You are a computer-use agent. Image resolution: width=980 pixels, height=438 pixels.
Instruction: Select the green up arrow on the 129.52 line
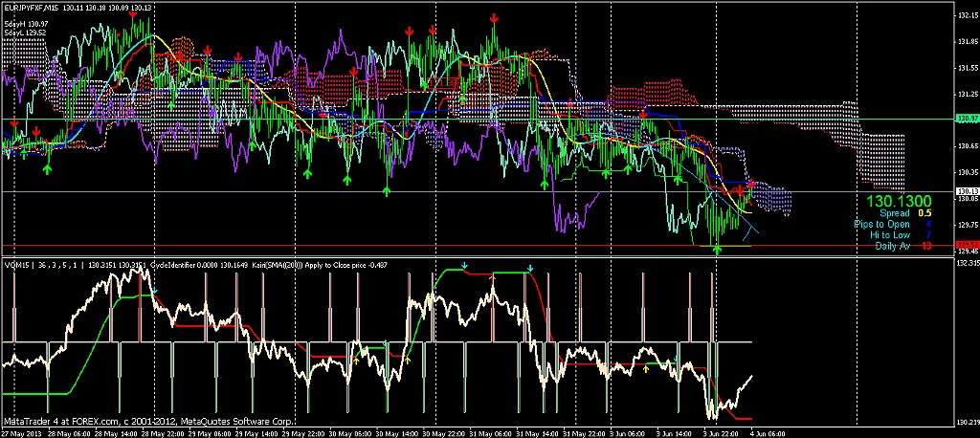pos(718,251)
